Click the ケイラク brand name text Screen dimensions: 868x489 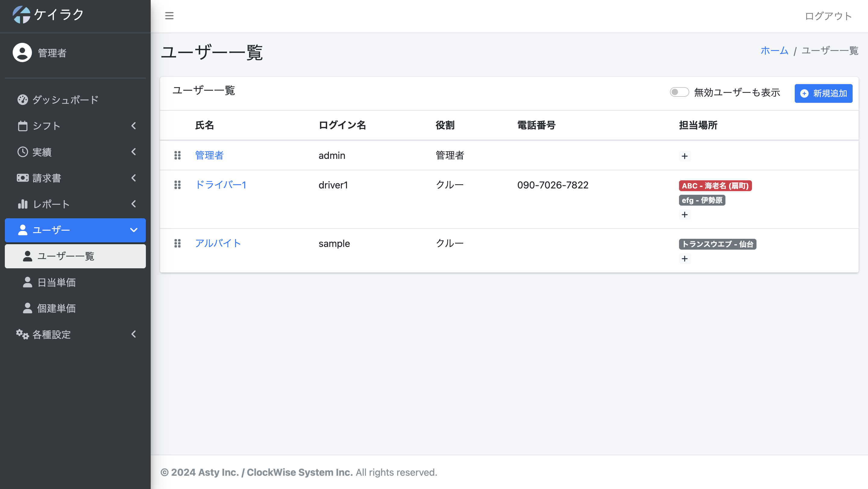click(x=59, y=14)
